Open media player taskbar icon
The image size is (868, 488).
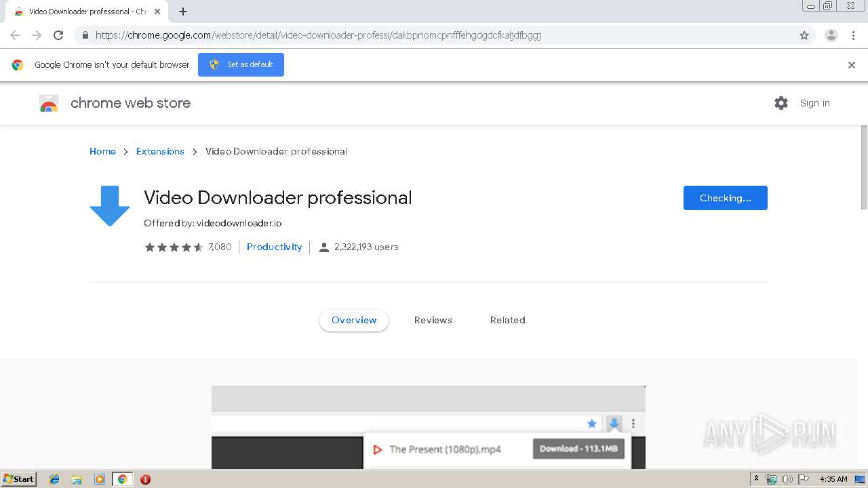[x=100, y=479]
